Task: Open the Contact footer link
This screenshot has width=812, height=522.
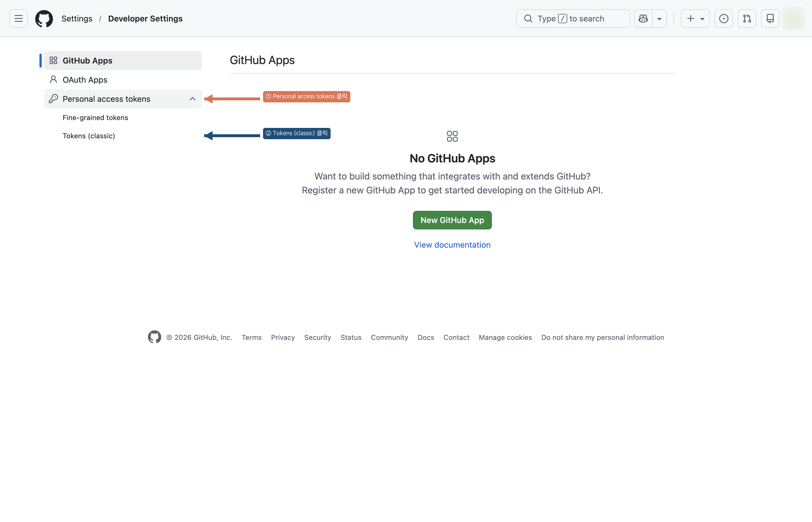Action: [x=456, y=338]
